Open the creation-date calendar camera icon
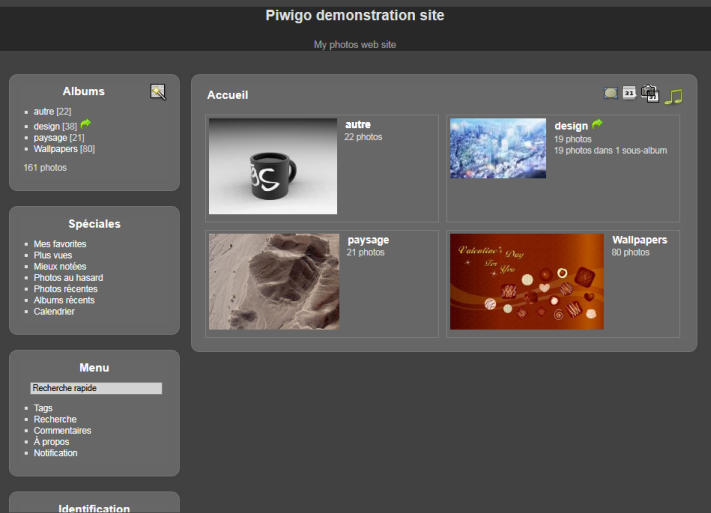Viewport: 711px width, 513px height. (649, 94)
